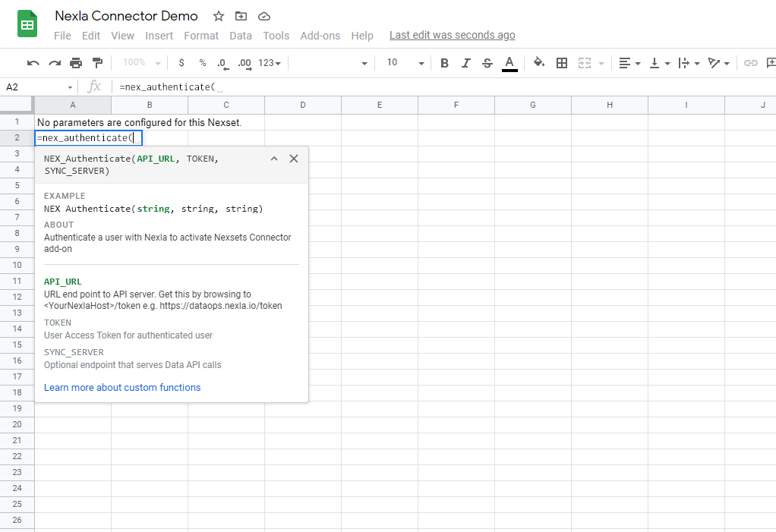Image resolution: width=776 pixels, height=532 pixels.
Task: Open the Add-ons menu
Action: tap(320, 36)
